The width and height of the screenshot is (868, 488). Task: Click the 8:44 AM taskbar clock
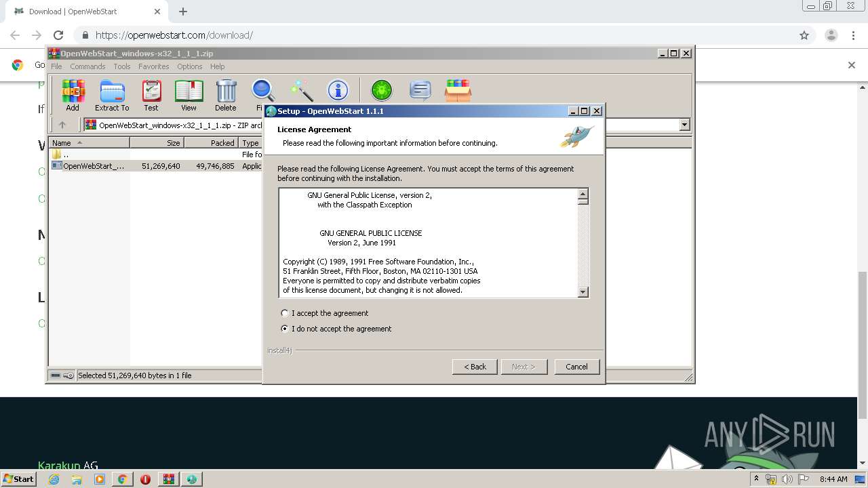pos(833,479)
